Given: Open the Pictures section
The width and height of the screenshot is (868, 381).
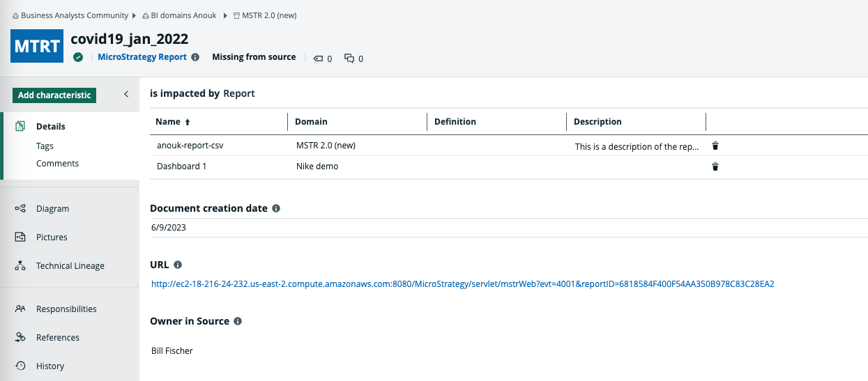Looking at the screenshot, I should pos(52,237).
